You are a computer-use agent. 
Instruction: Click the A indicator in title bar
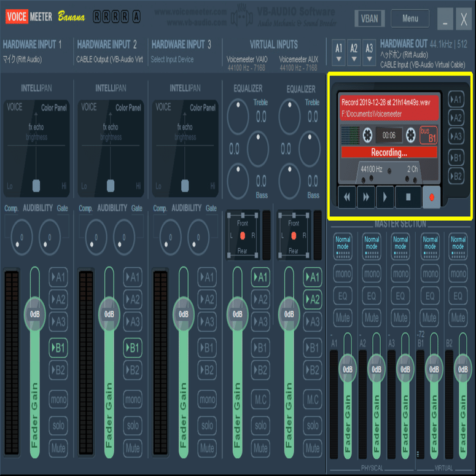136,17
